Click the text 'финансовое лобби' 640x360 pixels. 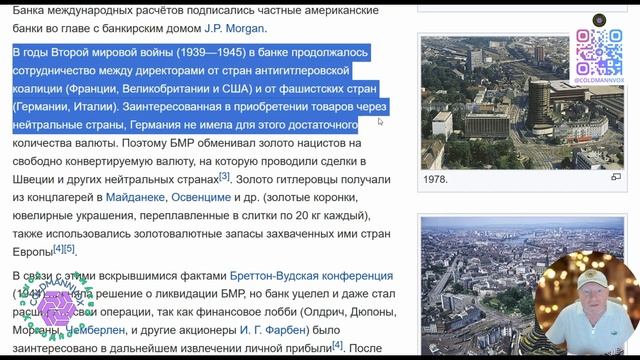pos(247,312)
